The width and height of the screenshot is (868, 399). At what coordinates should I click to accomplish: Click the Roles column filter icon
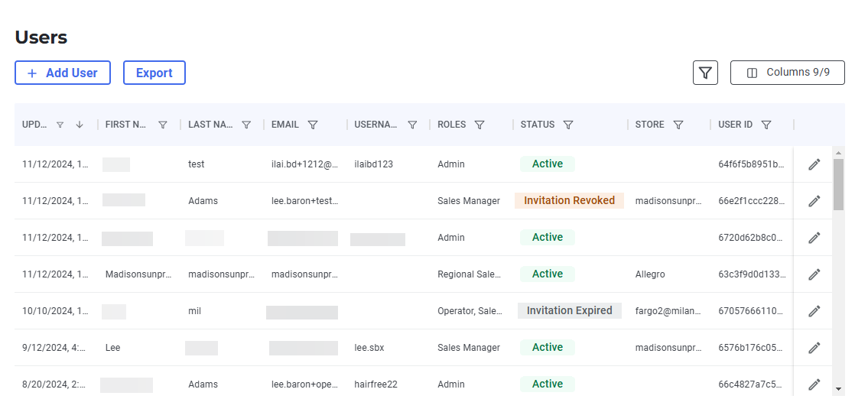point(480,125)
